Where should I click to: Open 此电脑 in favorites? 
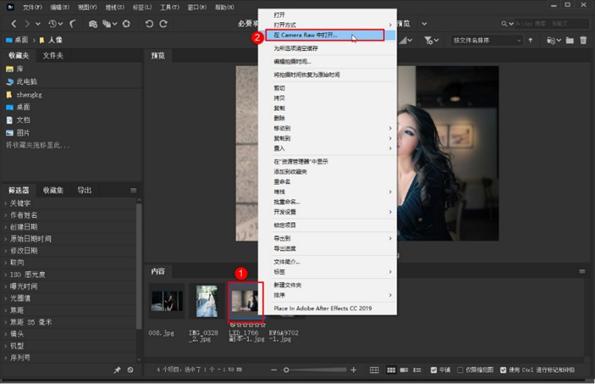27,81
